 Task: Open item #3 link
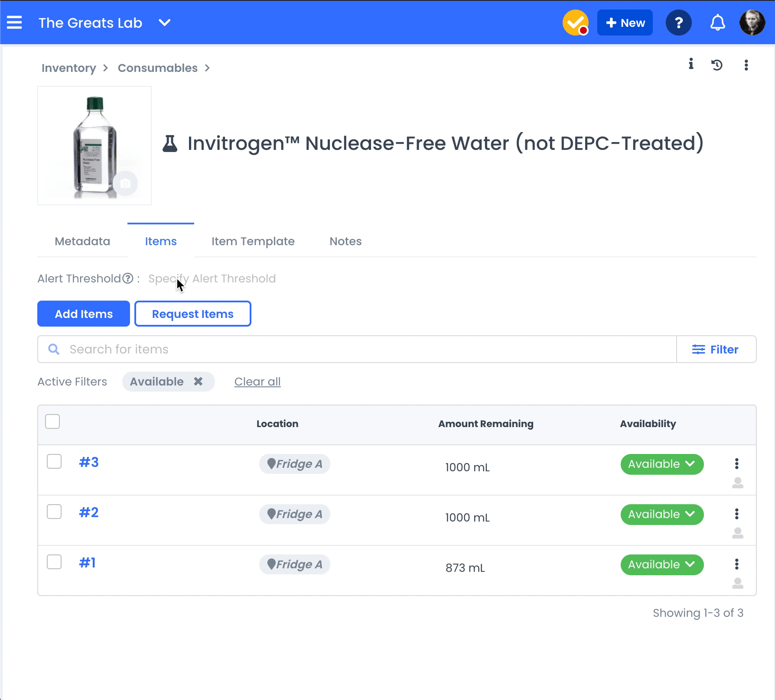point(89,462)
